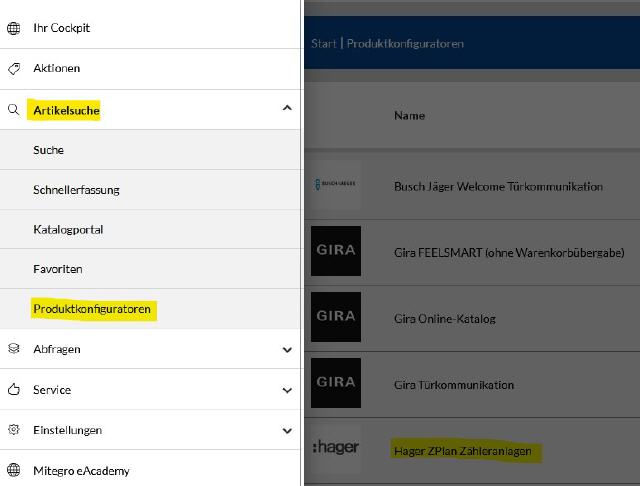Collapse the Artikelsuche section chevron
This screenshot has height=486, width=640.
(287, 108)
